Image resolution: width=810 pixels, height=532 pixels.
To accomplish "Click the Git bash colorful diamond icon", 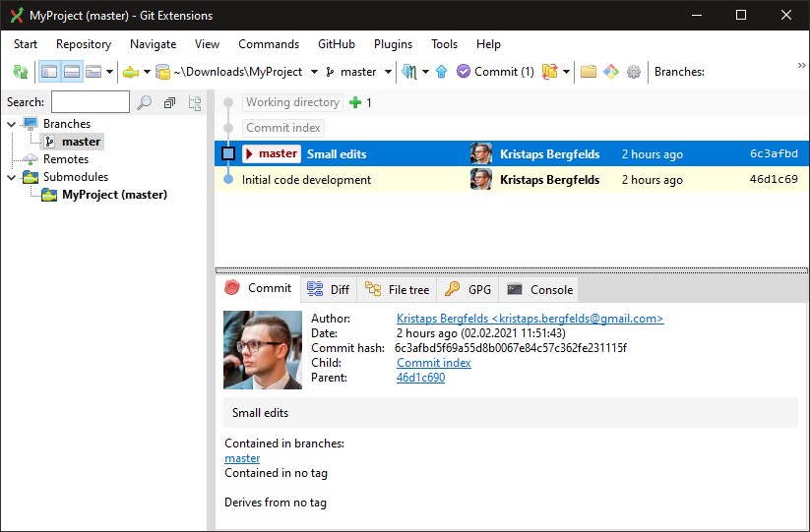I will (610, 72).
